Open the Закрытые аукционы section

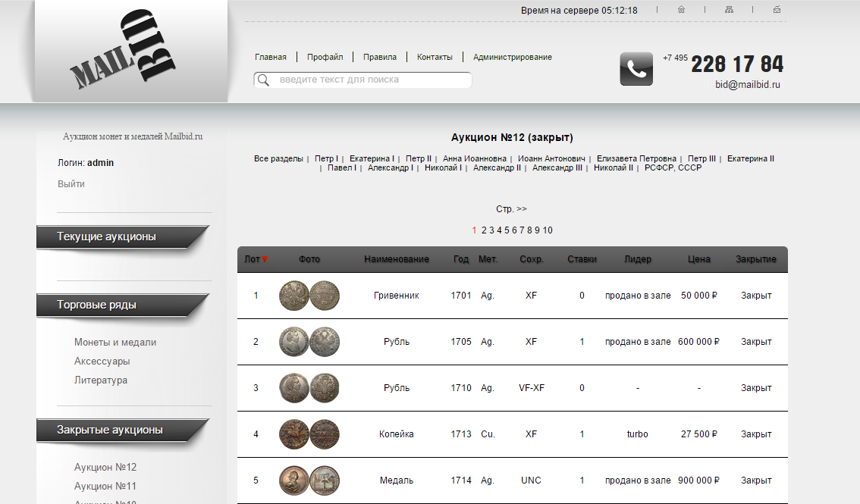123,430
